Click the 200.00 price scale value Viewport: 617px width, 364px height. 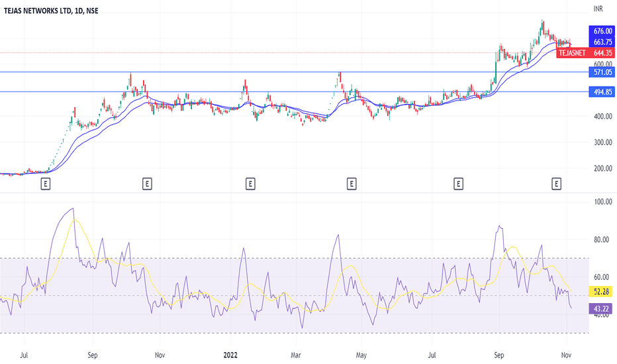click(603, 168)
